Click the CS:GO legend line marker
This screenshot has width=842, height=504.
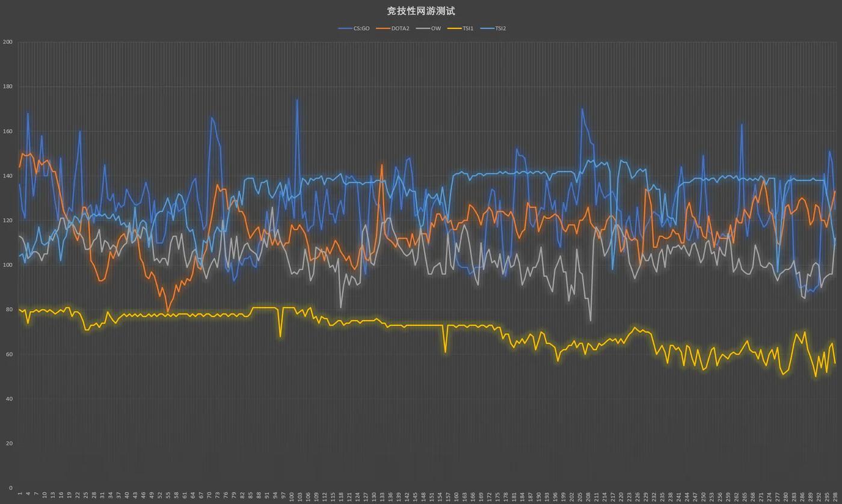[345, 28]
